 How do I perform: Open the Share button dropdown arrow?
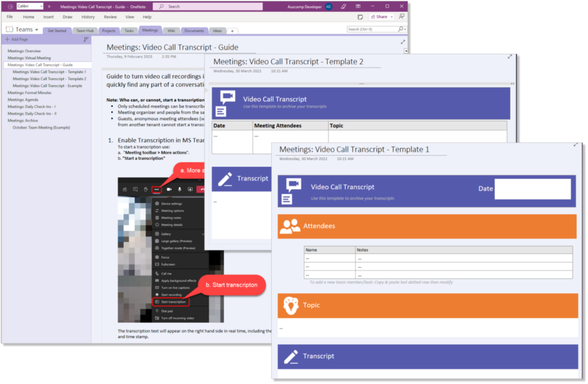click(392, 17)
